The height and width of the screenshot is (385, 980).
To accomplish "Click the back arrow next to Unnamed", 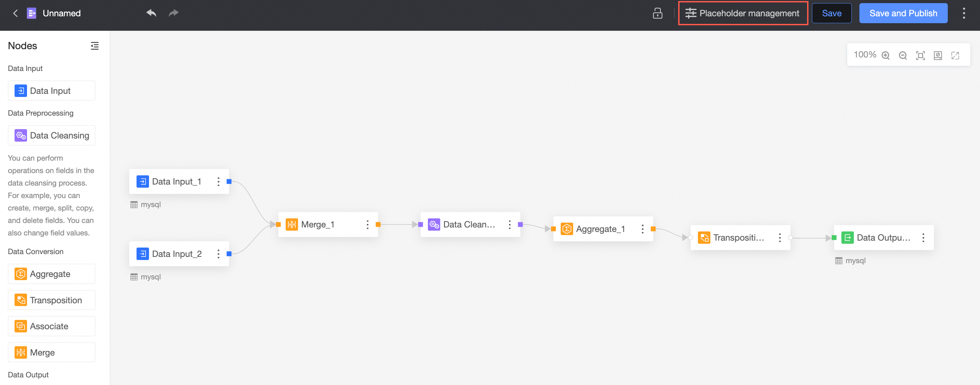I will 16,13.
